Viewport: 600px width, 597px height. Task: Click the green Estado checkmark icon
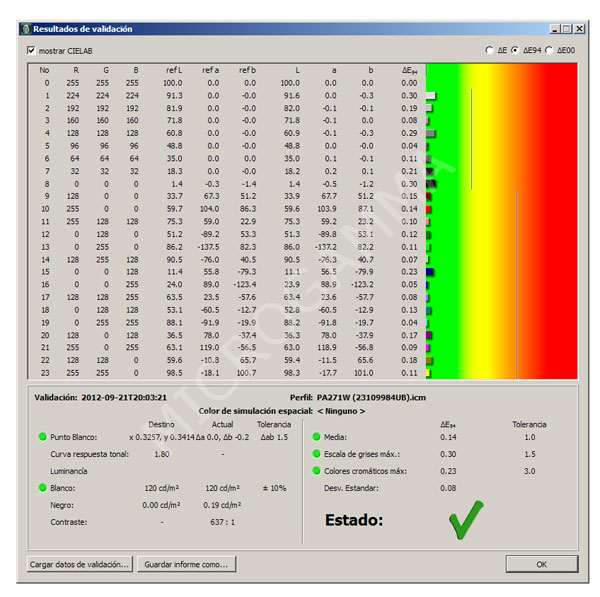tap(465, 521)
